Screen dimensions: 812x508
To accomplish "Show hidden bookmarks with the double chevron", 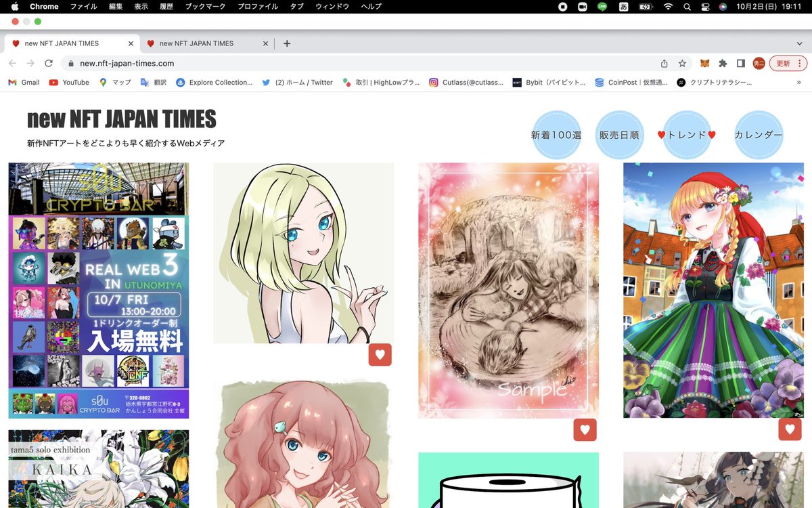I will 799,82.
